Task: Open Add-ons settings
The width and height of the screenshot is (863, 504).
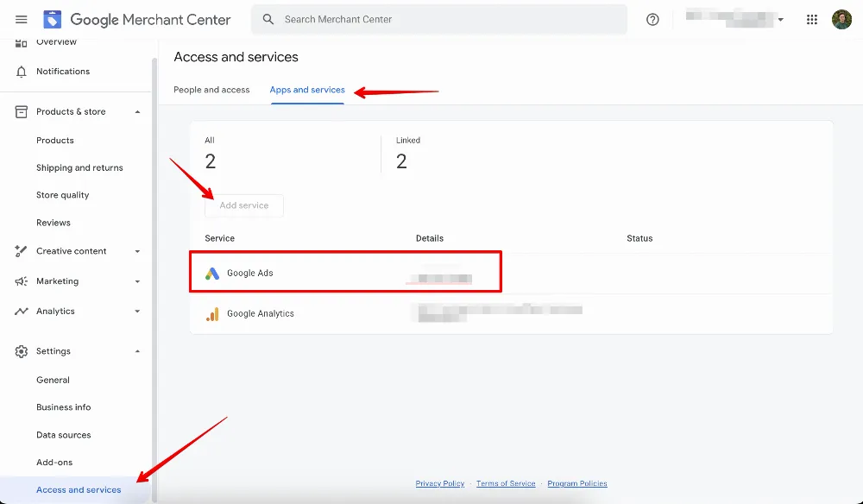Action: [54, 463]
